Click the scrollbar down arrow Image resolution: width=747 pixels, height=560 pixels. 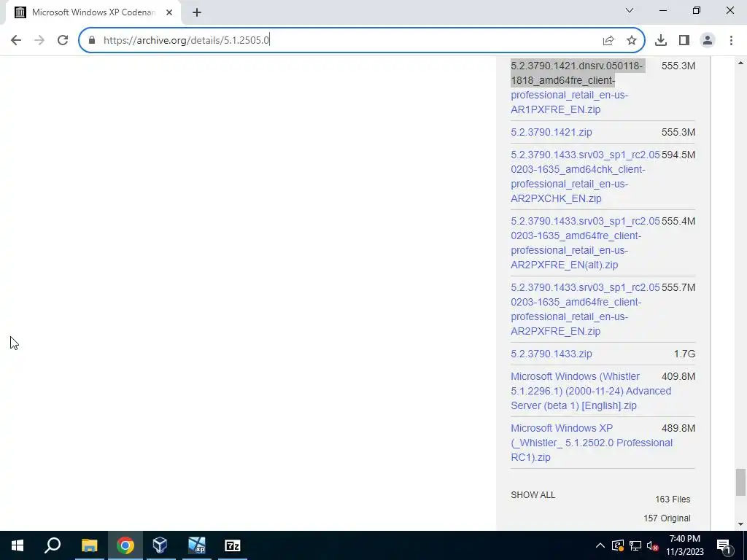click(740, 525)
